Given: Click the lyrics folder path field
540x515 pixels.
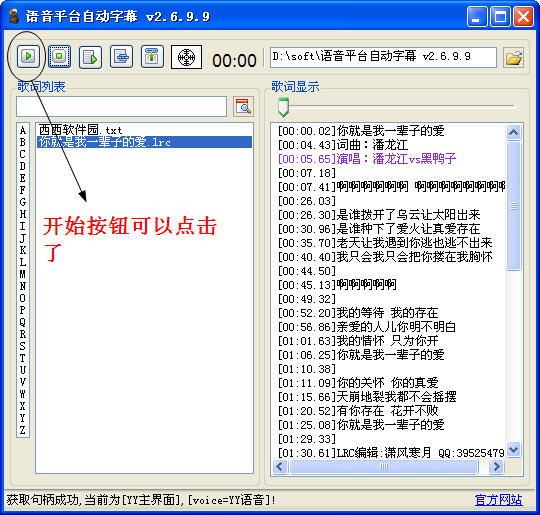Looking at the screenshot, I should 383,57.
